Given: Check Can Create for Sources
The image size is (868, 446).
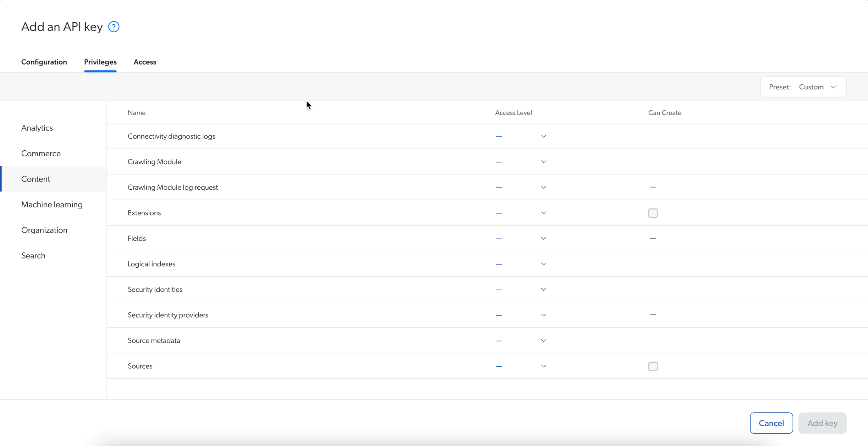Looking at the screenshot, I should [x=653, y=366].
